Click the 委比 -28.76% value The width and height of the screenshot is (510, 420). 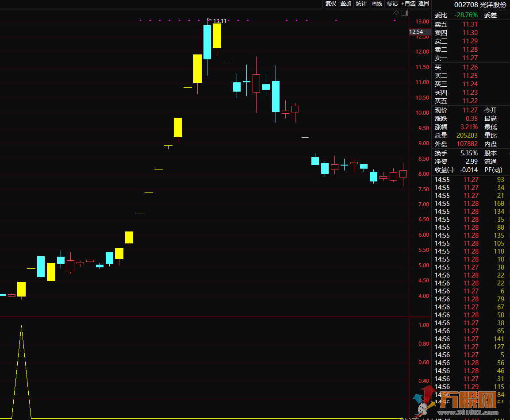(x=470, y=15)
